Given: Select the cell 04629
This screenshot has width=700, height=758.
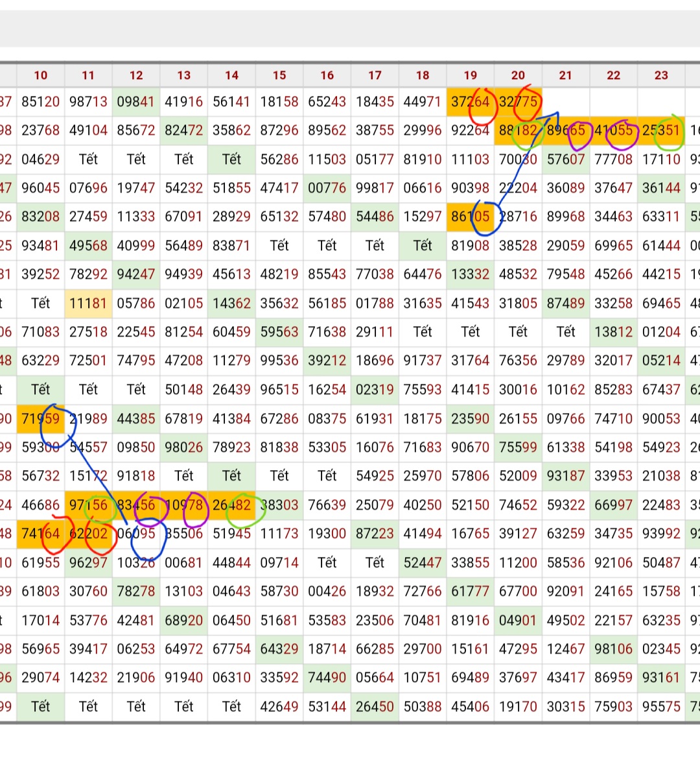Looking at the screenshot, I should [41, 160].
